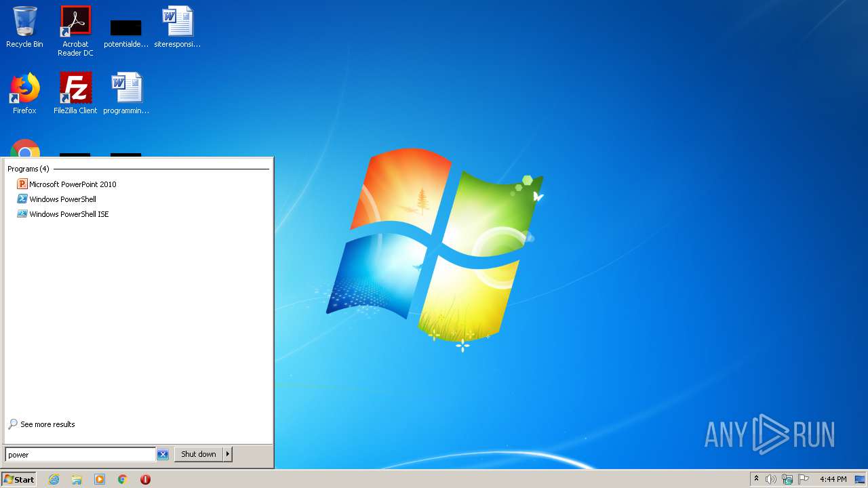868x488 pixels.
Task: Clear the search box text
Action: [163, 455]
